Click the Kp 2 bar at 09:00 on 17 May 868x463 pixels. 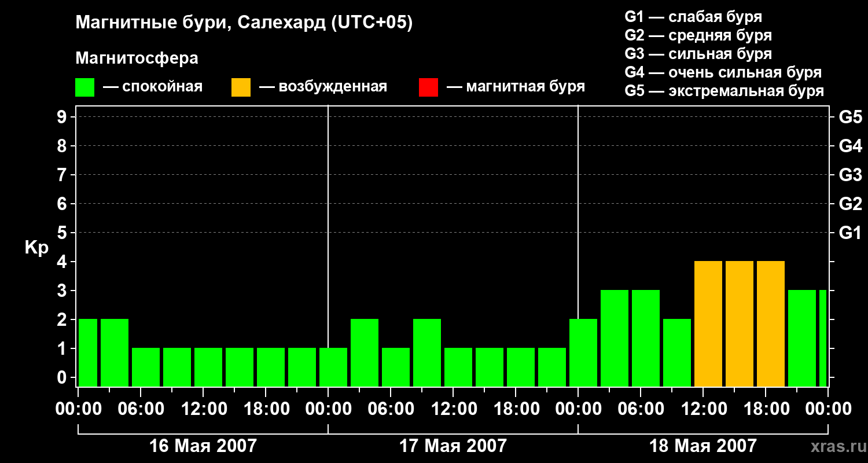427,352
